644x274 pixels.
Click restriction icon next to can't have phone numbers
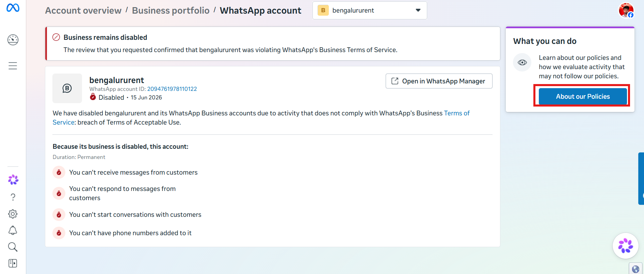click(59, 233)
